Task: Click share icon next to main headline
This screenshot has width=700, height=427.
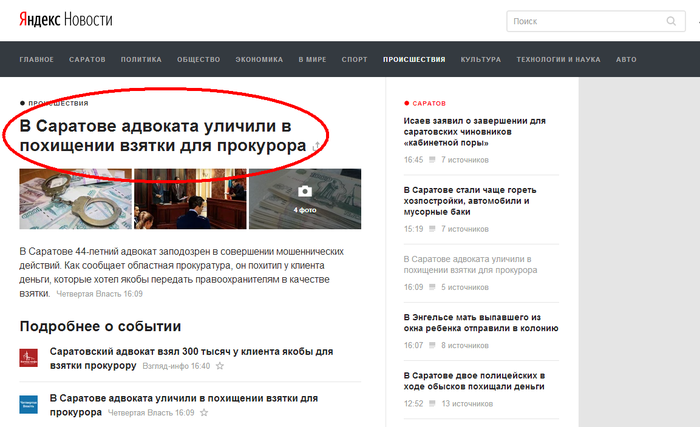Action: 317,148
